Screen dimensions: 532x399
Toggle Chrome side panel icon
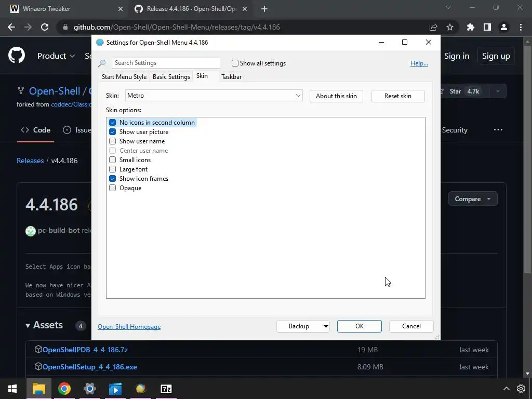tap(487, 27)
